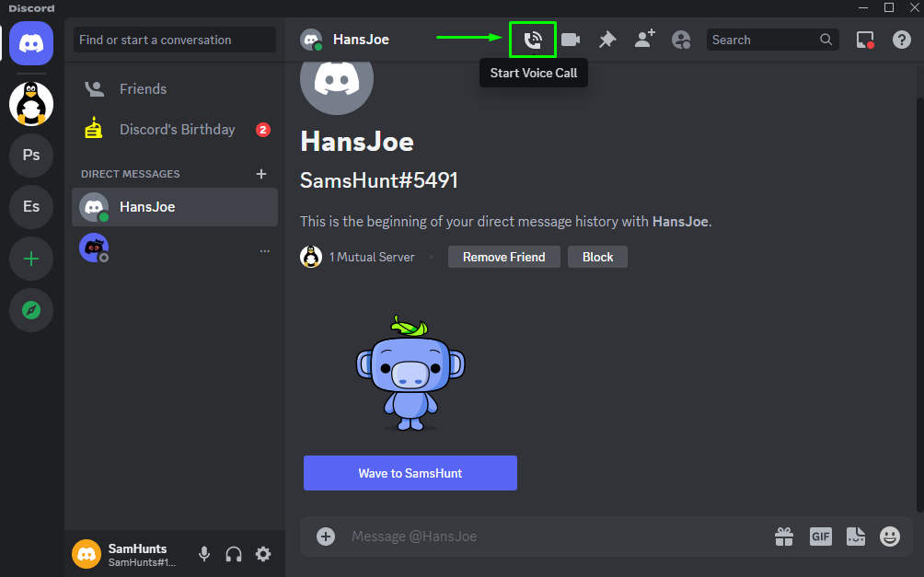Mute the microphone

(x=204, y=554)
